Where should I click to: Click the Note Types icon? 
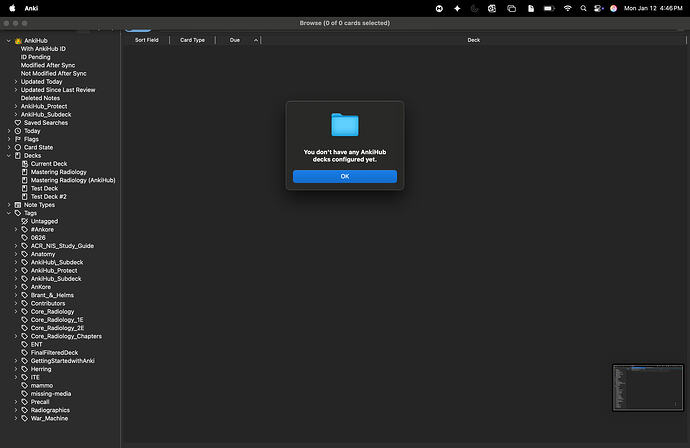point(18,205)
